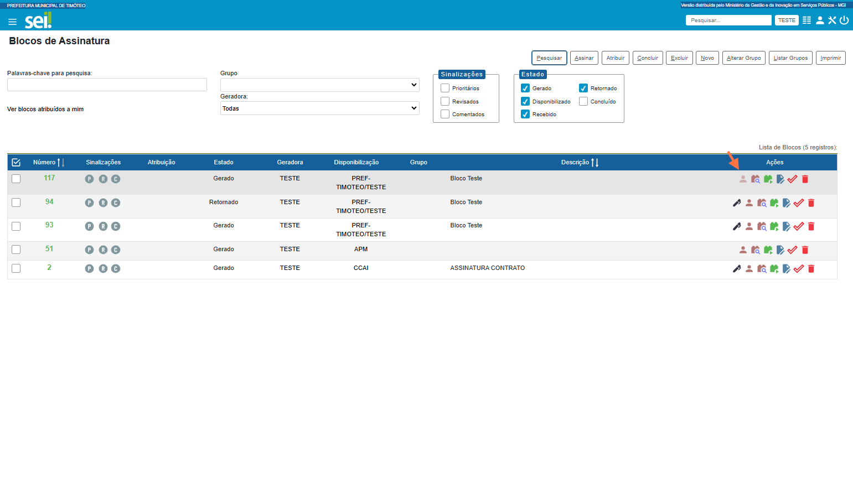
Task: Click the P priority flag of block 117
Action: click(90, 179)
